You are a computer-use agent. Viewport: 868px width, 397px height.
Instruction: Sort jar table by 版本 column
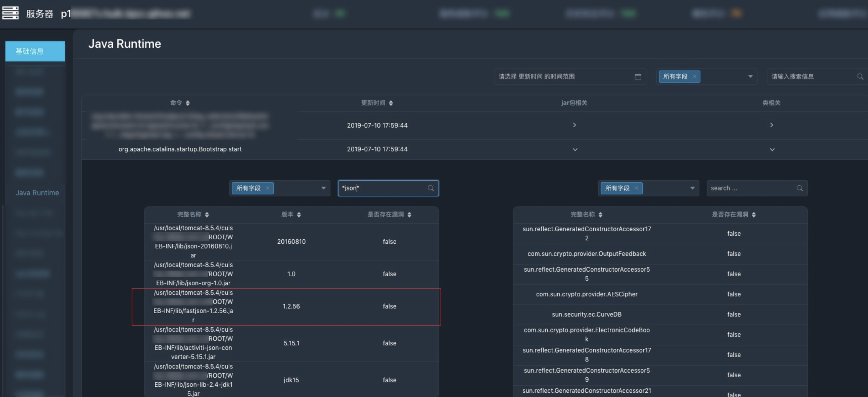click(x=299, y=215)
